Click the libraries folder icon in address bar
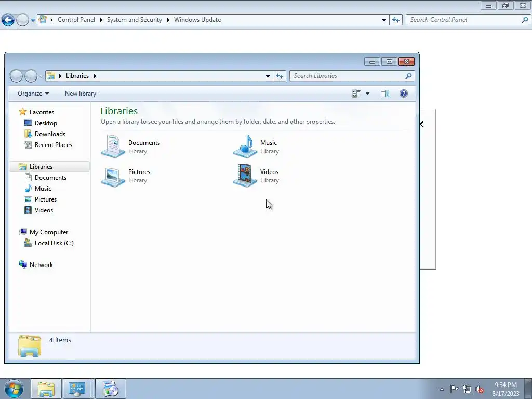This screenshot has height=399, width=532. (x=51, y=76)
